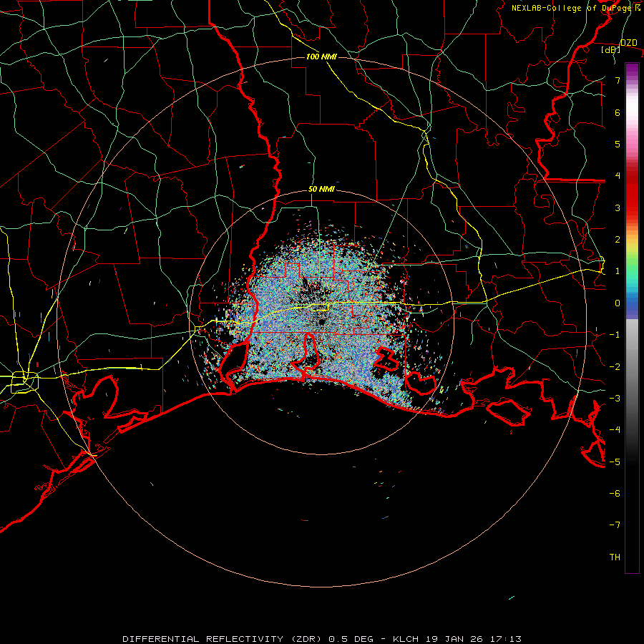Click the legend value -6
Viewport: 644px width, 644px height.
615,494
